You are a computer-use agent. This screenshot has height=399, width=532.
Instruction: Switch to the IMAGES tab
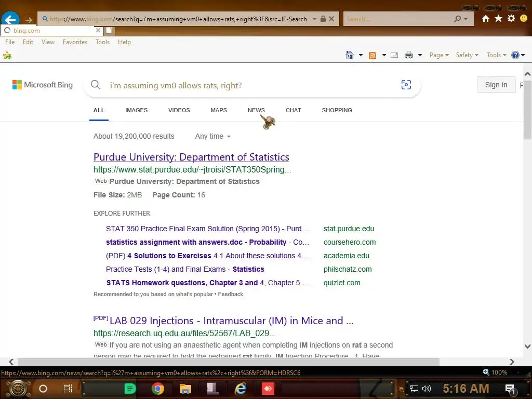coord(137,110)
